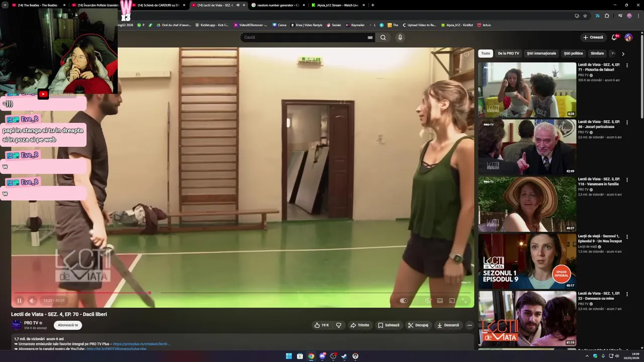Open Discord from the taskbar

pyautogui.click(x=322, y=356)
